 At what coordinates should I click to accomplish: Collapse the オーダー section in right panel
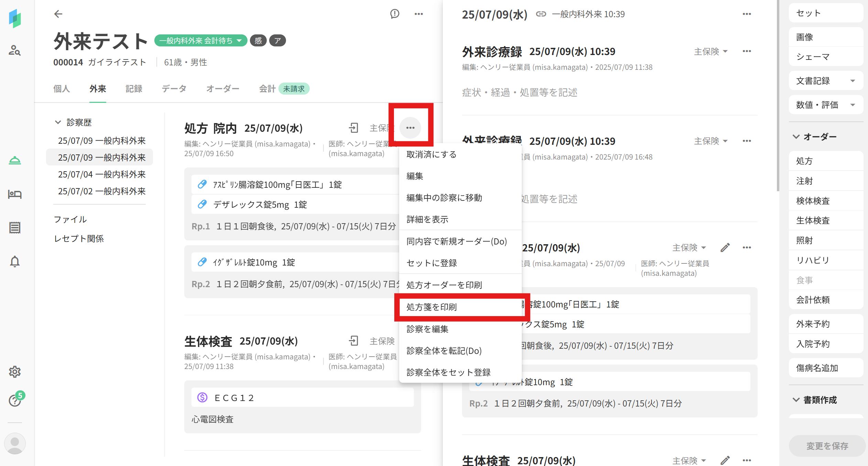pyautogui.click(x=796, y=137)
